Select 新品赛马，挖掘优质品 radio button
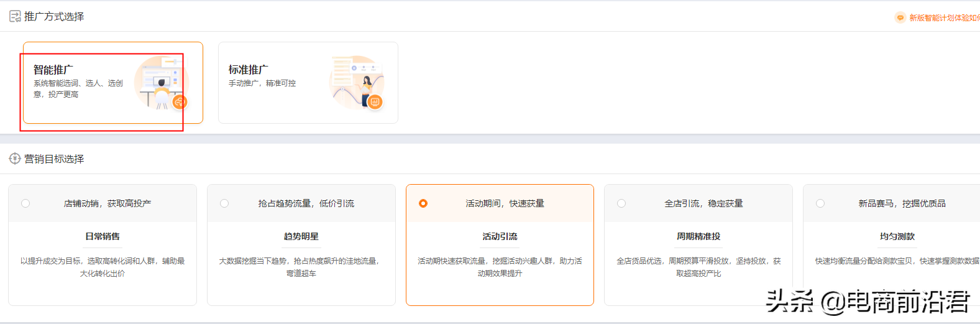980x324 pixels. [820, 203]
